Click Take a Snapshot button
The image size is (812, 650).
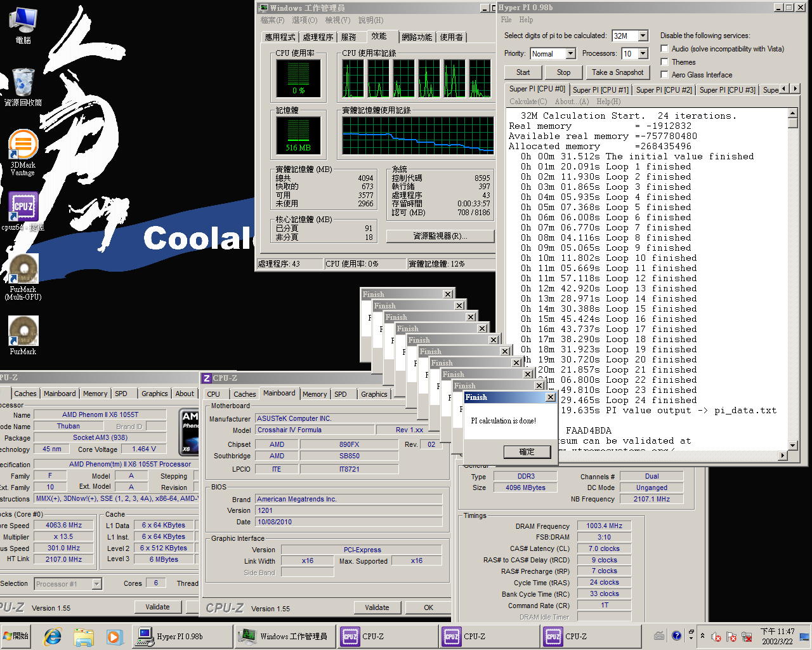pos(617,72)
